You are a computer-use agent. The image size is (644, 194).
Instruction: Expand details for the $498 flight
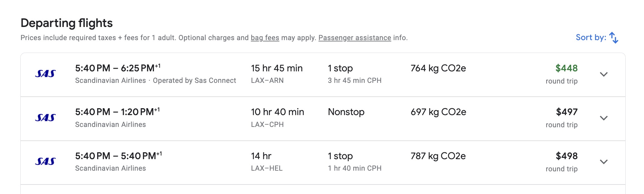pos(604,162)
